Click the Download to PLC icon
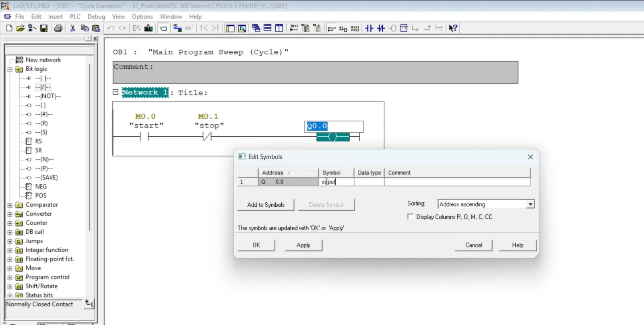This screenshot has width=644, height=325. click(x=149, y=28)
